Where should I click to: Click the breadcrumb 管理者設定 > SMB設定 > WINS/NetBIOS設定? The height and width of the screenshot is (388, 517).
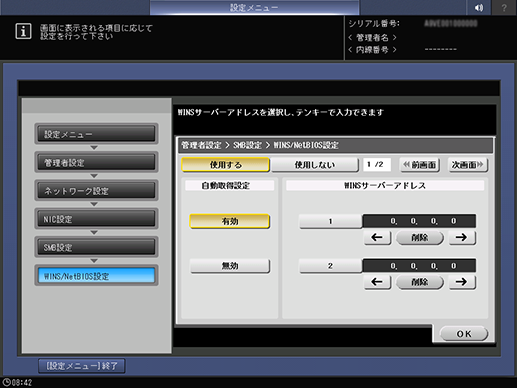point(260,145)
